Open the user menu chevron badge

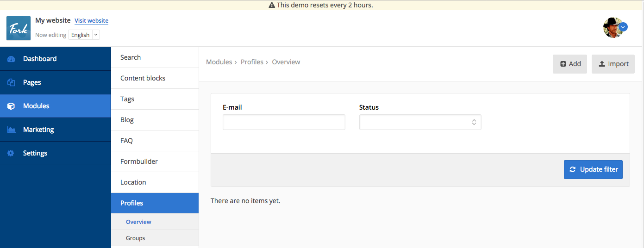tap(623, 27)
